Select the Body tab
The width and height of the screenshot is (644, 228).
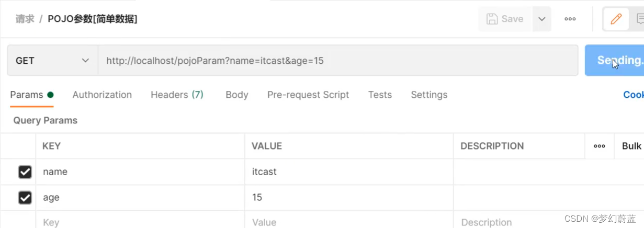tap(237, 95)
